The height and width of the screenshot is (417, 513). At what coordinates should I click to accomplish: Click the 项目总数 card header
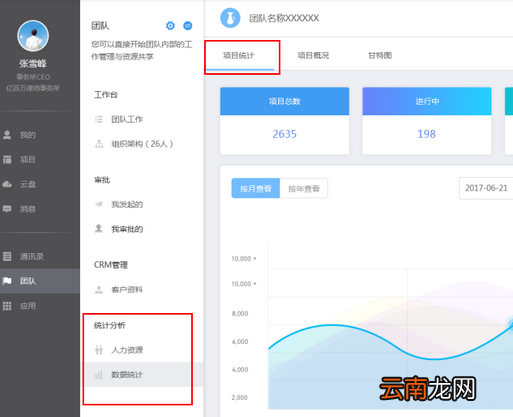point(285,101)
